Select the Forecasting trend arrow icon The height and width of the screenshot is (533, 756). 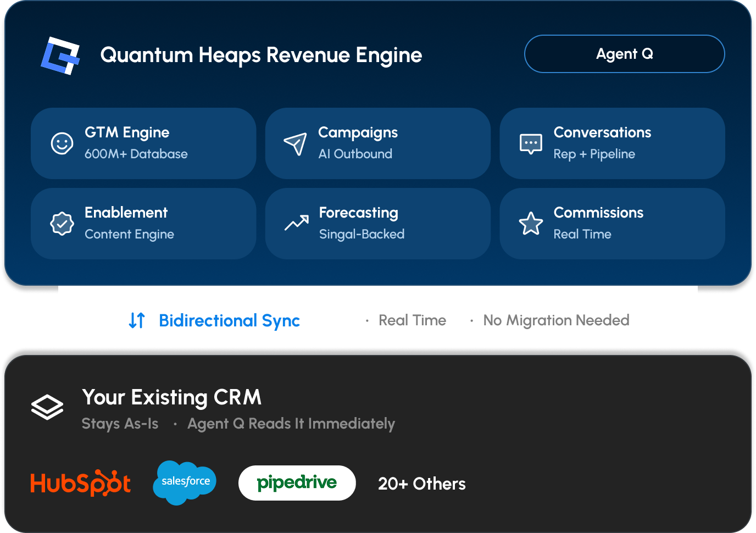[x=297, y=223]
